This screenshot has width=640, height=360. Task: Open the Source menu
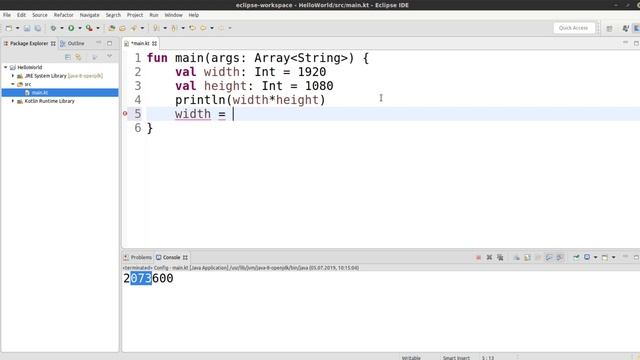click(x=40, y=15)
